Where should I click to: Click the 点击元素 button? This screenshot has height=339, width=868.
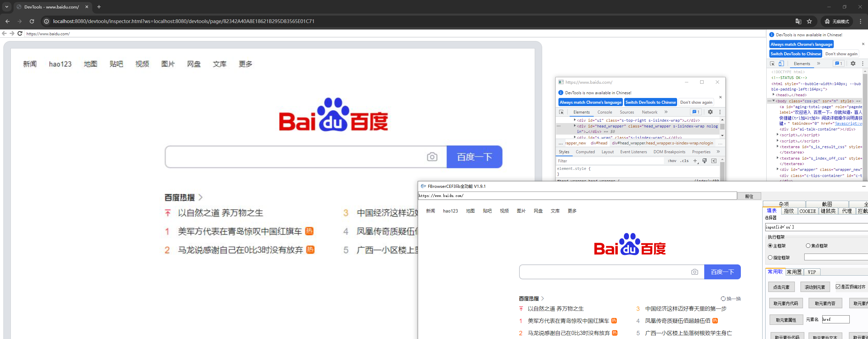(781, 287)
